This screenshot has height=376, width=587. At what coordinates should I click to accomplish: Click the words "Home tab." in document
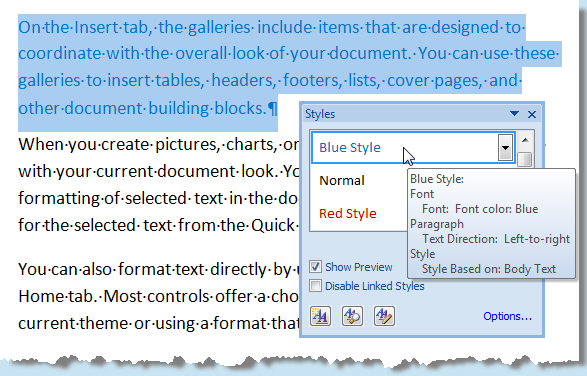58,296
